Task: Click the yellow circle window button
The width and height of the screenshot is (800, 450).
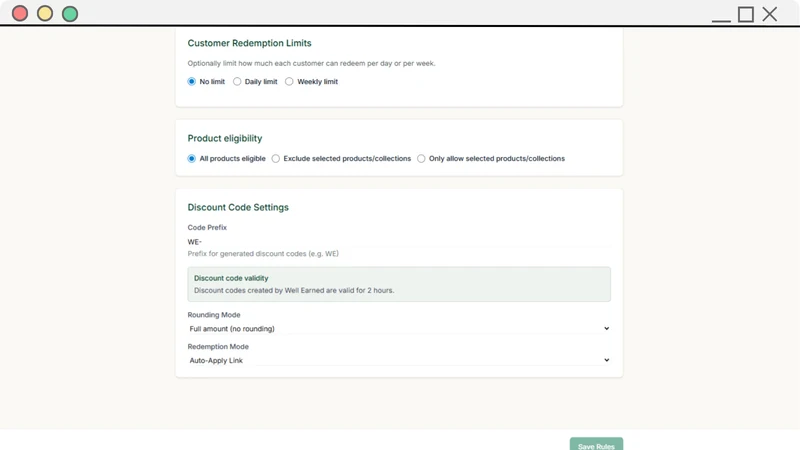Action: pyautogui.click(x=45, y=13)
